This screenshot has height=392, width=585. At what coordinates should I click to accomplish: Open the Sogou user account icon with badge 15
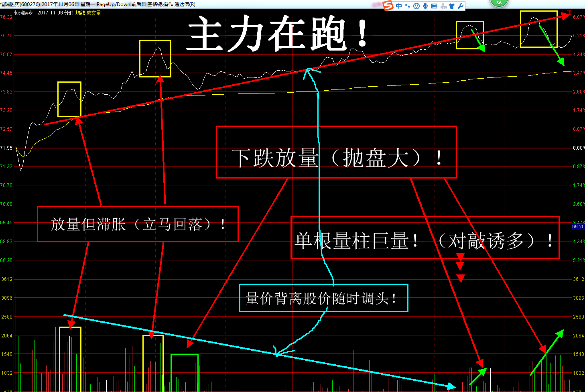(x=443, y=6)
